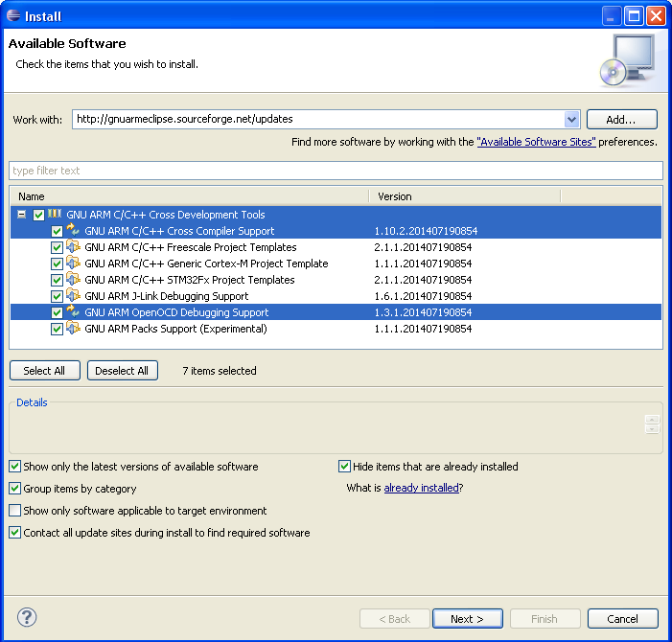This screenshot has width=672, height=642.
Task: Open the already installed link
Action: [x=421, y=488]
